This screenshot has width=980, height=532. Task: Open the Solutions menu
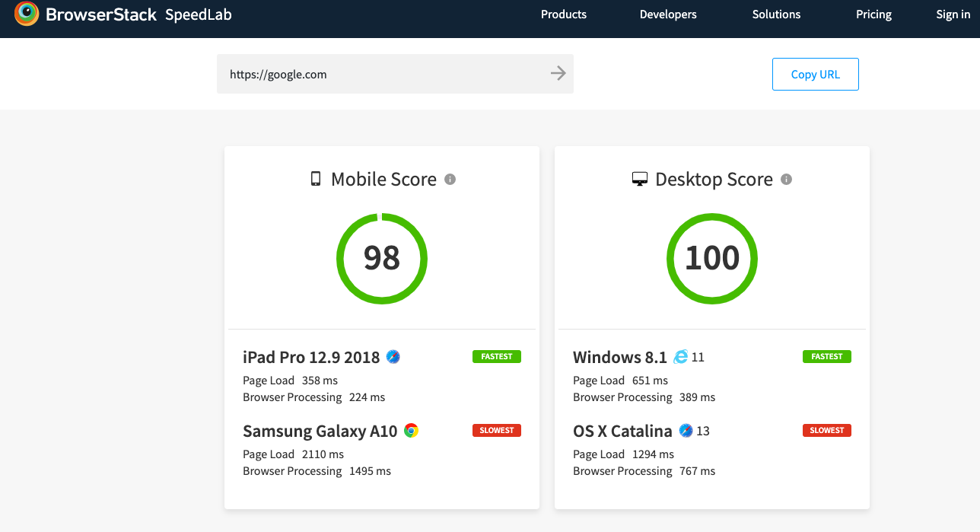point(776,14)
